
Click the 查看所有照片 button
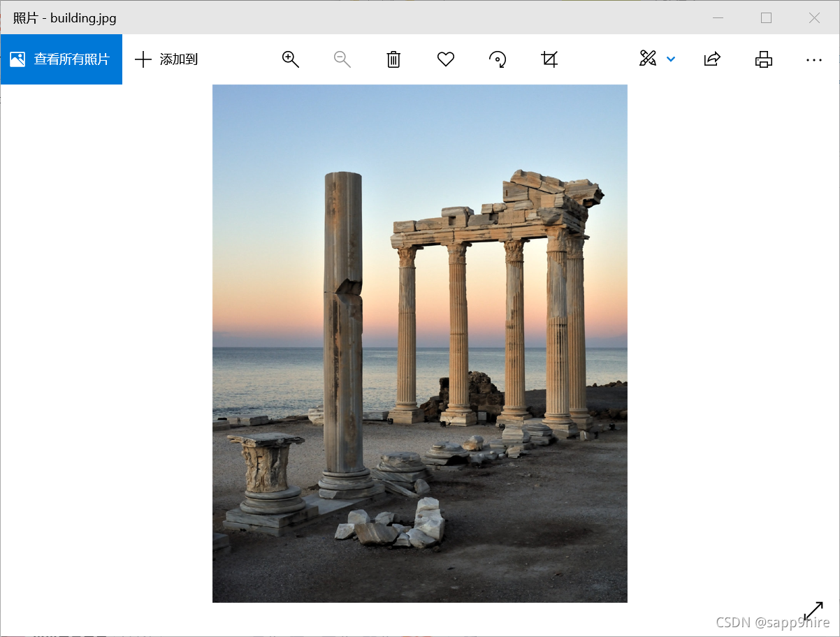(x=61, y=59)
